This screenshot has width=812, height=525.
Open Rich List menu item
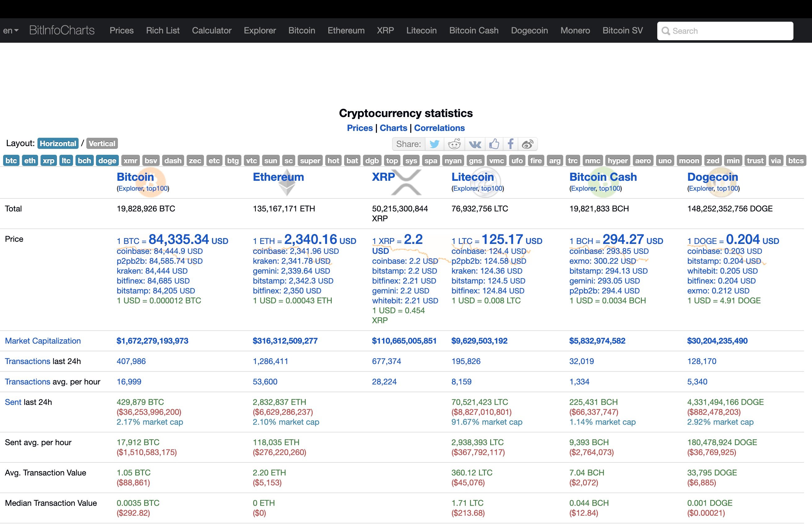163,31
